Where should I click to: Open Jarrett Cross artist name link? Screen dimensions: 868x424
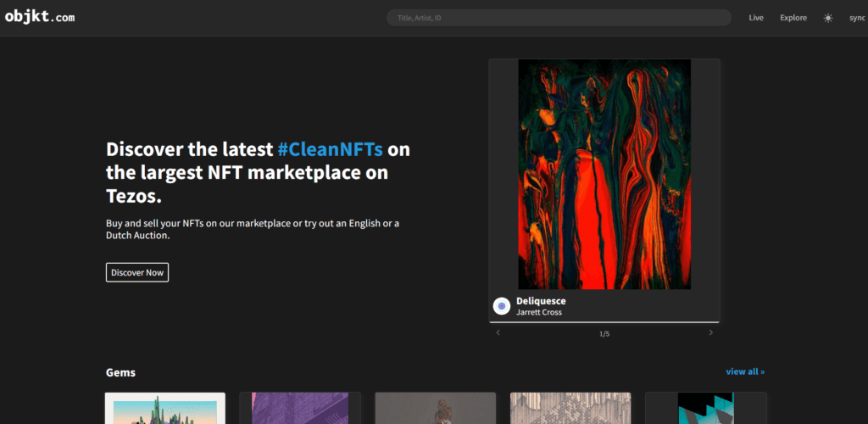(x=538, y=312)
